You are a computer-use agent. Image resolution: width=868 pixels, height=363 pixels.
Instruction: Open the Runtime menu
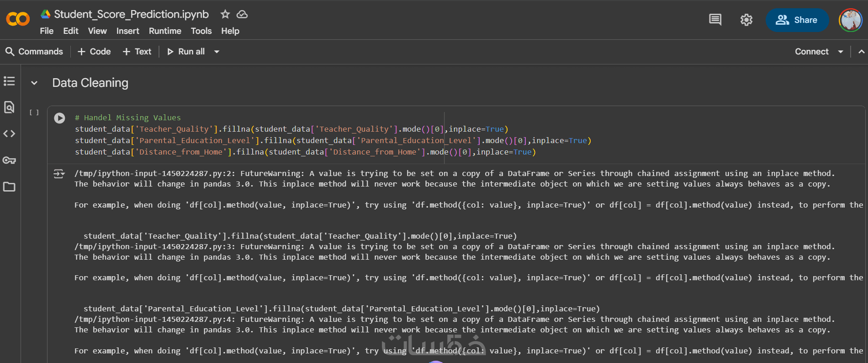point(165,31)
